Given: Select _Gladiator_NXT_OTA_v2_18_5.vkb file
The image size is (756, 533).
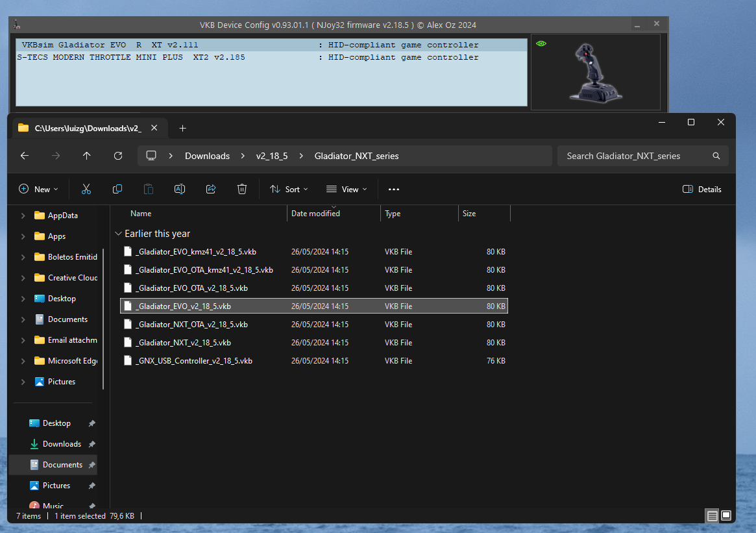Looking at the screenshot, I should pos(314,325).
